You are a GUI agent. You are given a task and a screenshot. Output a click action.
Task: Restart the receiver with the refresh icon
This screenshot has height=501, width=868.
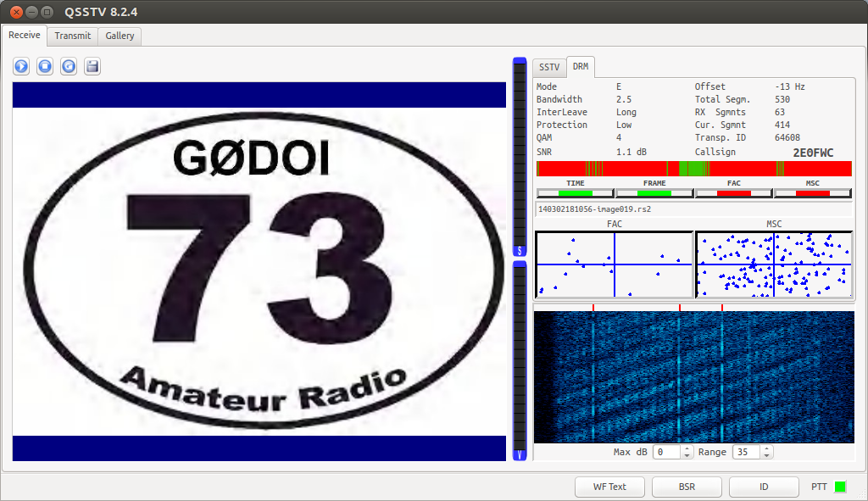(68, 65)
